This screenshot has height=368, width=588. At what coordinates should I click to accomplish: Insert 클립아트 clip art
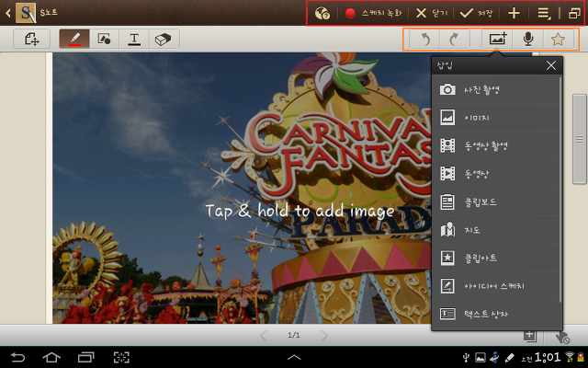[x=495, y=258]
